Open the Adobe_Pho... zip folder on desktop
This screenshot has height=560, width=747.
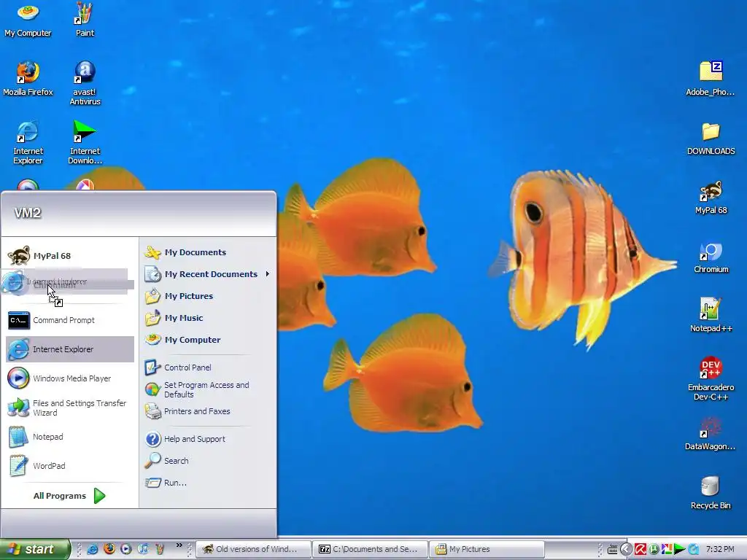pyautogui.click(x=711, y=79)
